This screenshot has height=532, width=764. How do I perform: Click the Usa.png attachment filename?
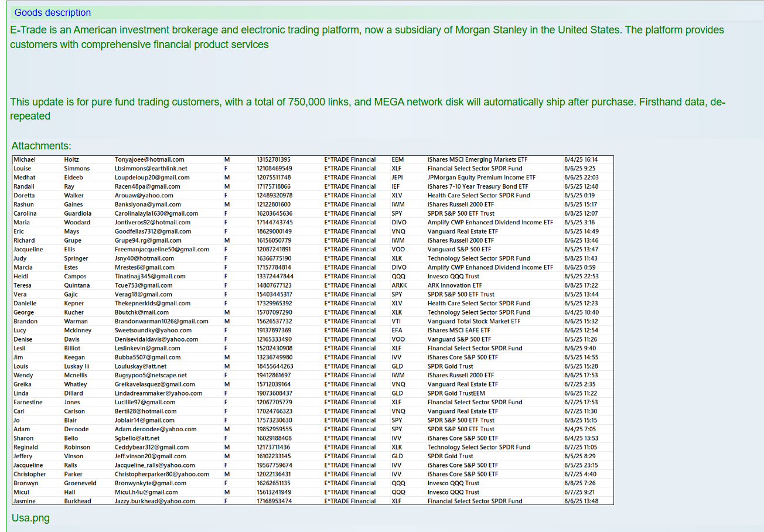pos(30,518)
